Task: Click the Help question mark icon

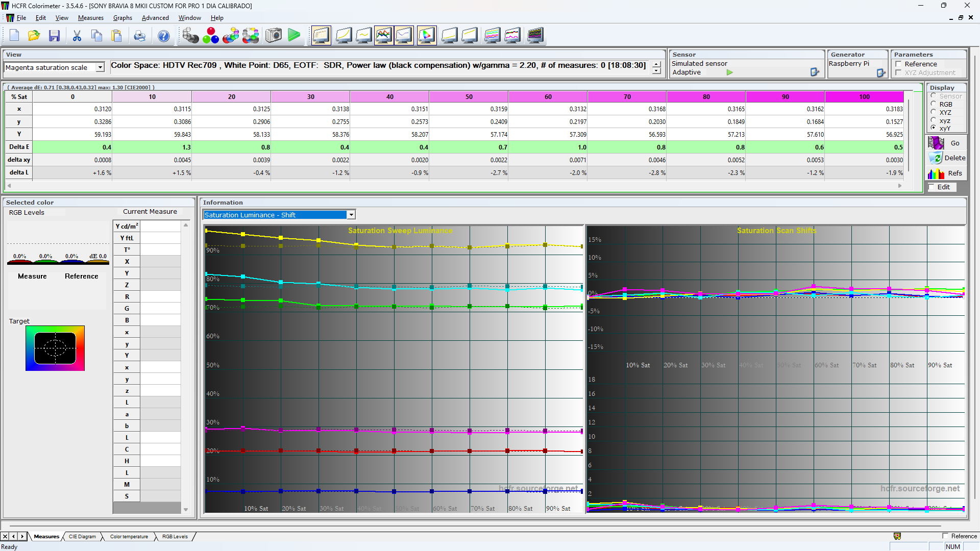Action: [x=163, y=36]
